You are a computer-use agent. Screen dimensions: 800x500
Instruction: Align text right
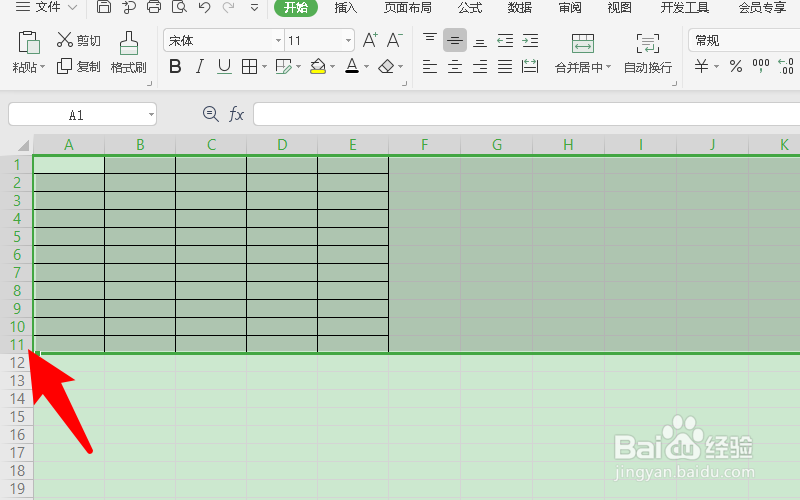click(x=480, y=66)
